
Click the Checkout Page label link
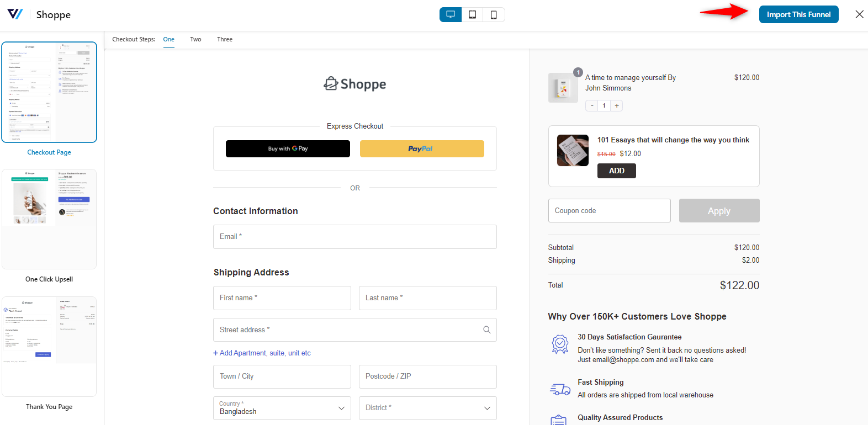[49, 152]
